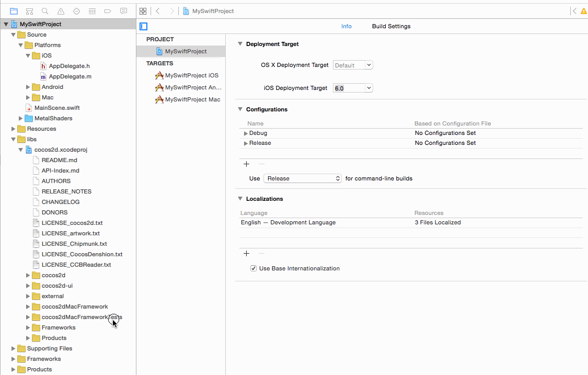
Task: Click the previous issue chevron in the jump bar
Action: (x=574, y=12)
